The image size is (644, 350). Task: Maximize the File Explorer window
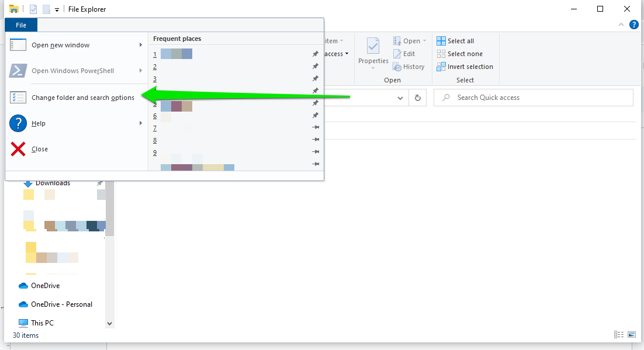(x=600, y=9)
